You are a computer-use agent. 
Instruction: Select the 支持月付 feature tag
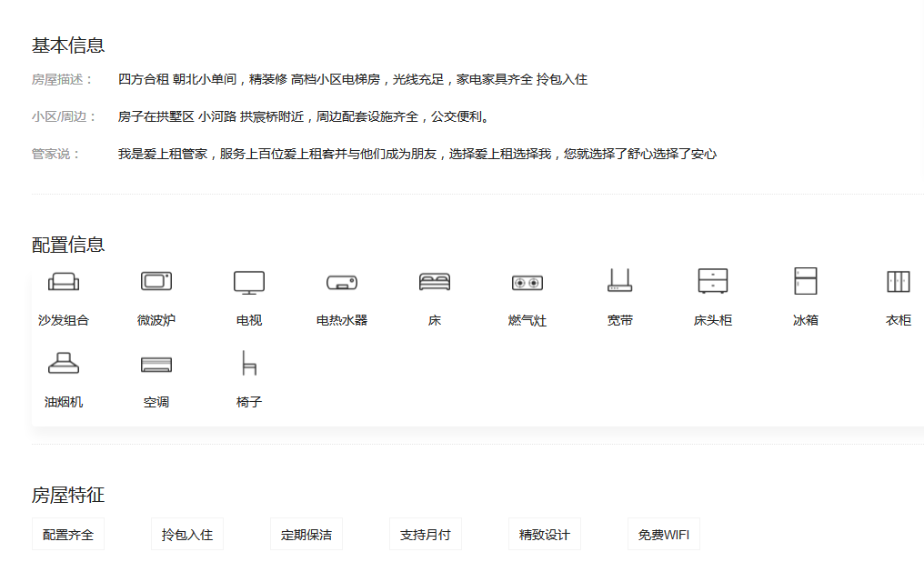(426, 535)
